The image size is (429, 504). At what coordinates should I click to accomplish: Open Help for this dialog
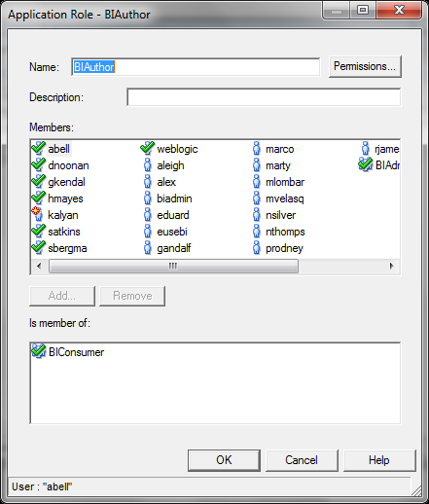coord(379,460)
